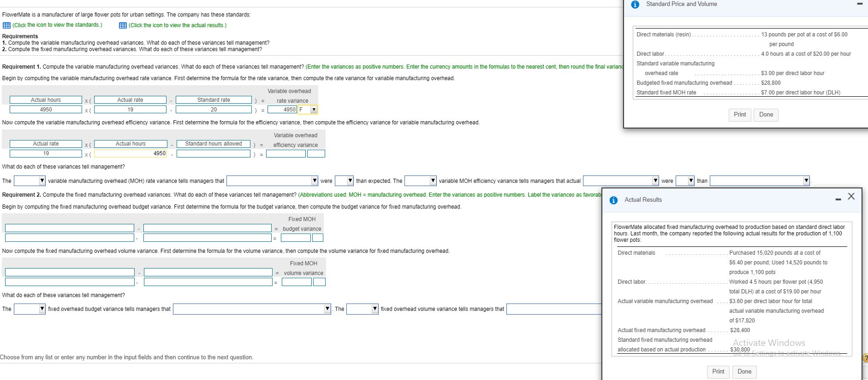This screenshot has height=380, width=868.
Task: Open the actual results table icon
Action: click(123, 25)
